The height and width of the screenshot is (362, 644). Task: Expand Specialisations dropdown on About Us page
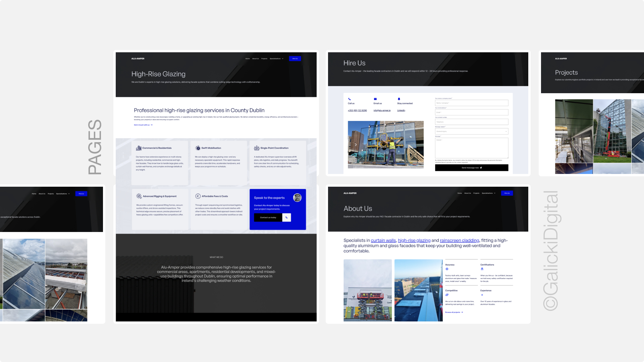[x=488, y=193]
